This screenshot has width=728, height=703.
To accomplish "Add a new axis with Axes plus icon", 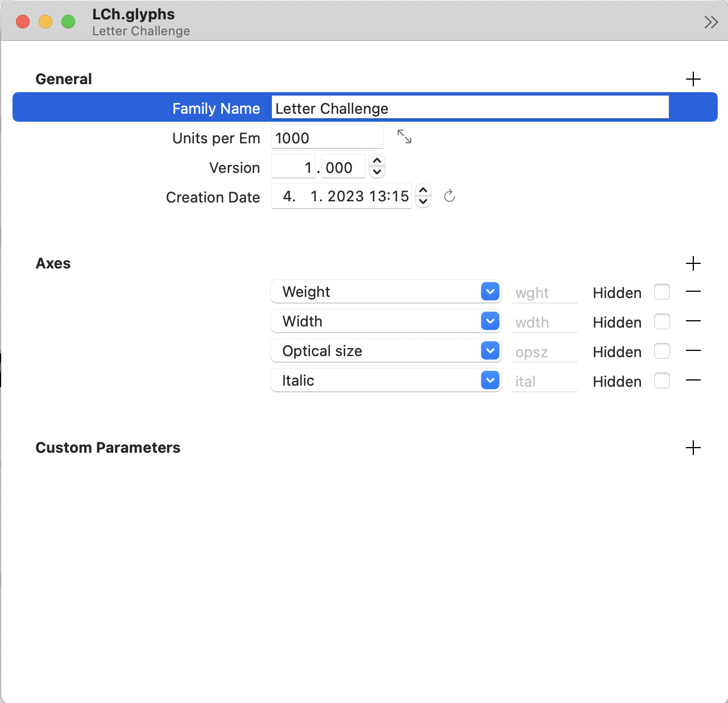I will [x=693, y=263].
